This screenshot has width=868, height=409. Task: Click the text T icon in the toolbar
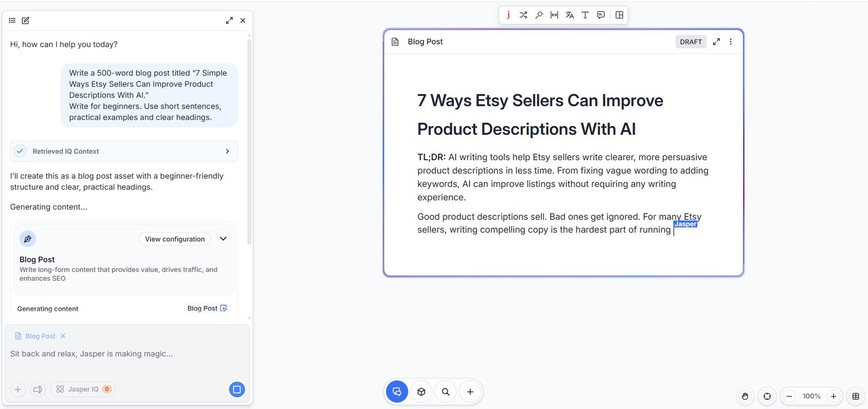585,15
